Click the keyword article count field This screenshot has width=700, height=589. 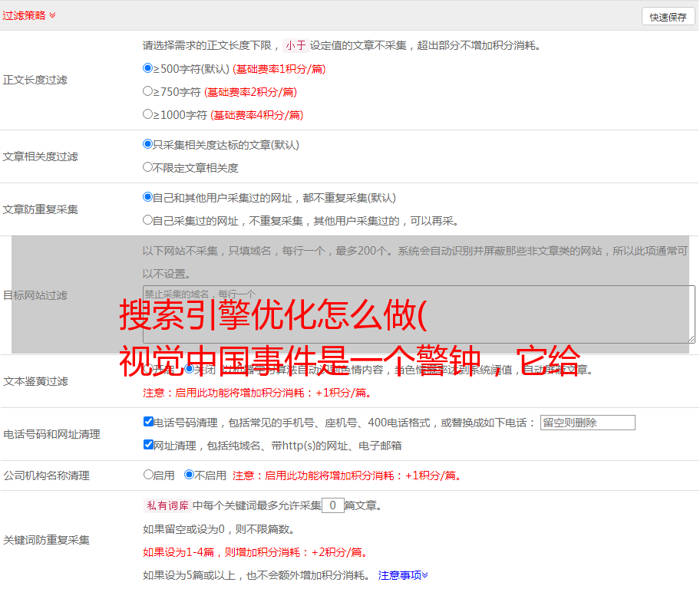click(x=332, y=505)
